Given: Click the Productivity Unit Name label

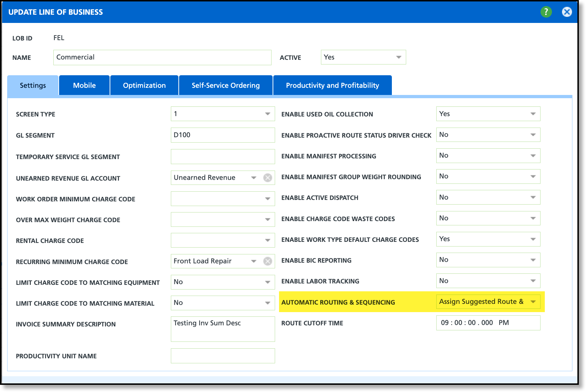Looking at the screenshot, I should [56, 356].
